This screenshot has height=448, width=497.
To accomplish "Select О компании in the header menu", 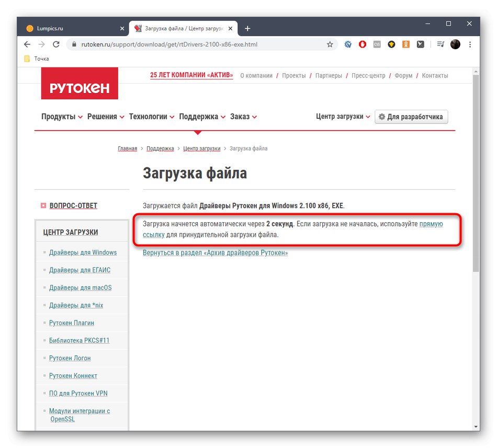I will click(257, 75).
